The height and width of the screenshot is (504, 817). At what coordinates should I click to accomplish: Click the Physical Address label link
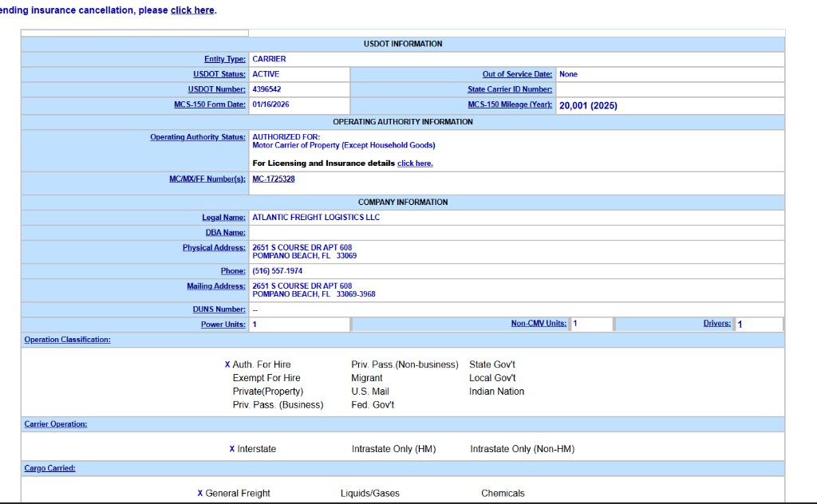point(214,247)
